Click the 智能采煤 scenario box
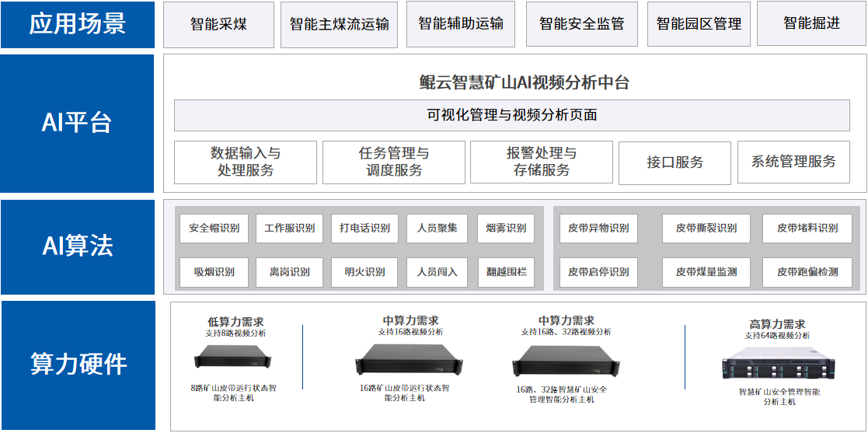Viewport: 868px width, 433px height. tap(218, 24)
